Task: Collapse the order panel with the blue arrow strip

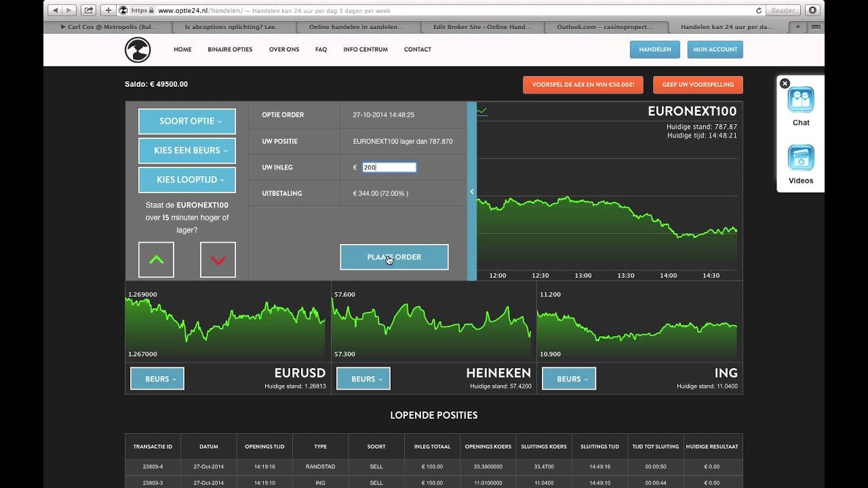Action: 472,191
